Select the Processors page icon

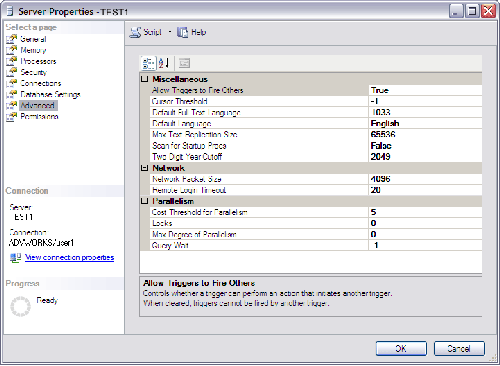point(11,61)
